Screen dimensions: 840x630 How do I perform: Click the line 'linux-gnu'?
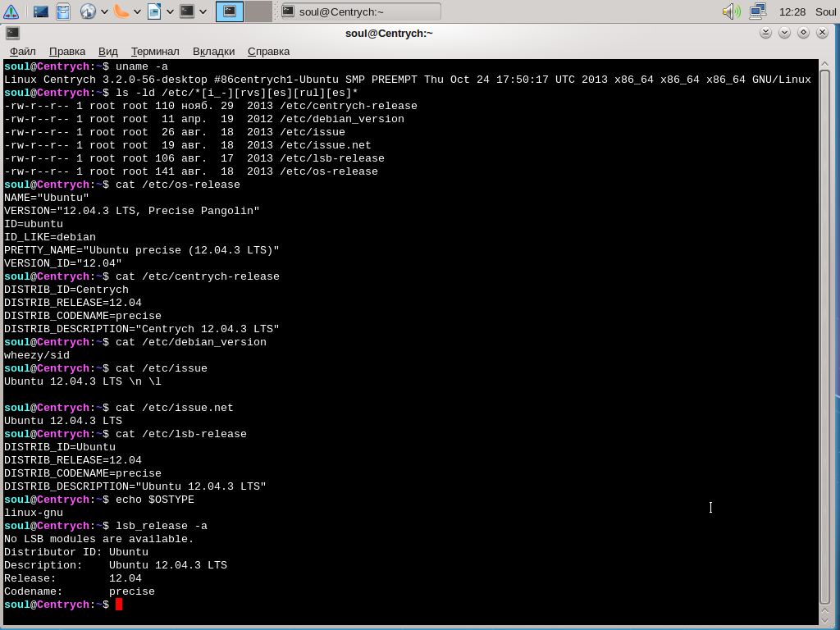(34, 513)
